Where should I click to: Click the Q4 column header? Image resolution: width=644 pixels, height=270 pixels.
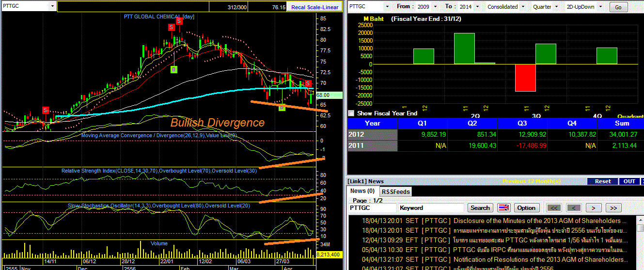[x=572, y=123]
